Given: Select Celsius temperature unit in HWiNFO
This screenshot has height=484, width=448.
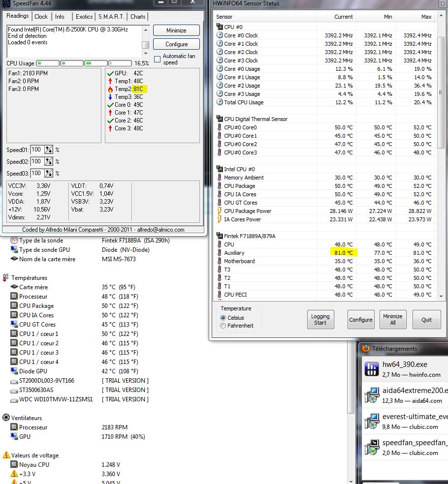Looking at the screenshot, I should pos(223,318).
